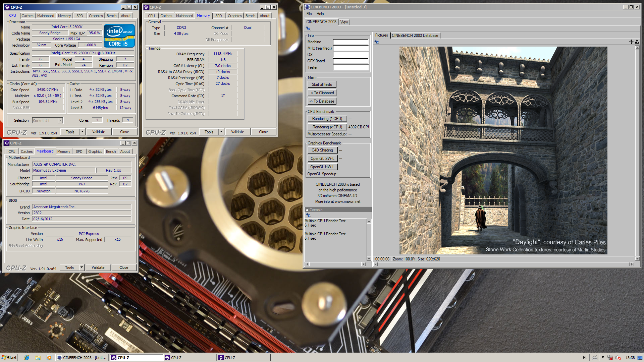Open the About tab in the Memory CPU-Z window
Screen dimensions: 644x362
(x=265, y=16)
